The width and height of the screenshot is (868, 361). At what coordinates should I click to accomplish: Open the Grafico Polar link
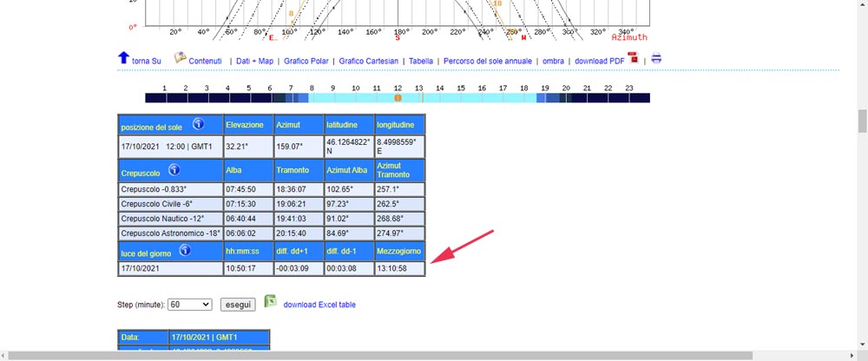click(x=306, y=62)
